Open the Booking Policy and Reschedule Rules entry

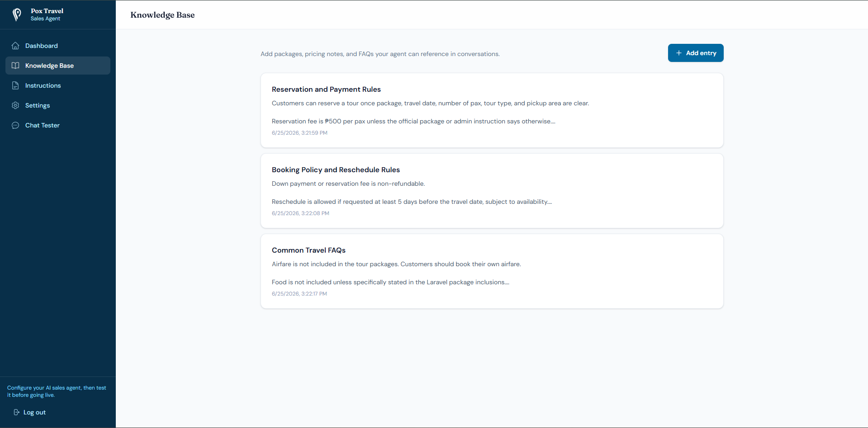click(x=492, y=191)
